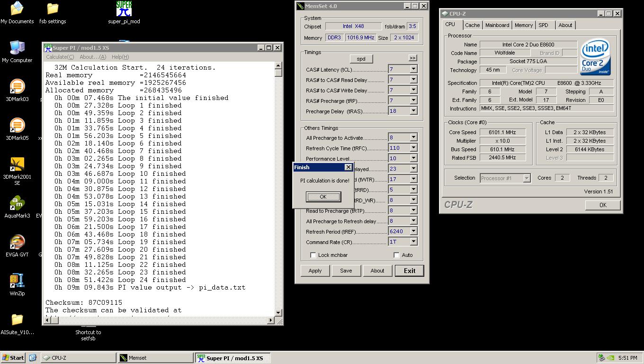644x364 pixels.
Task: Switch to the About tab in CPU-Z
Action: click(x=565, y=25)
